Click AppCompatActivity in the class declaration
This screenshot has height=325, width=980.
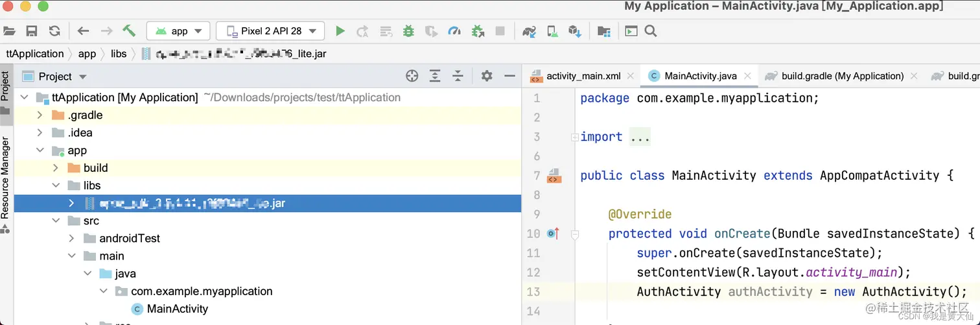pyautogui.click(x=880, y=175)
